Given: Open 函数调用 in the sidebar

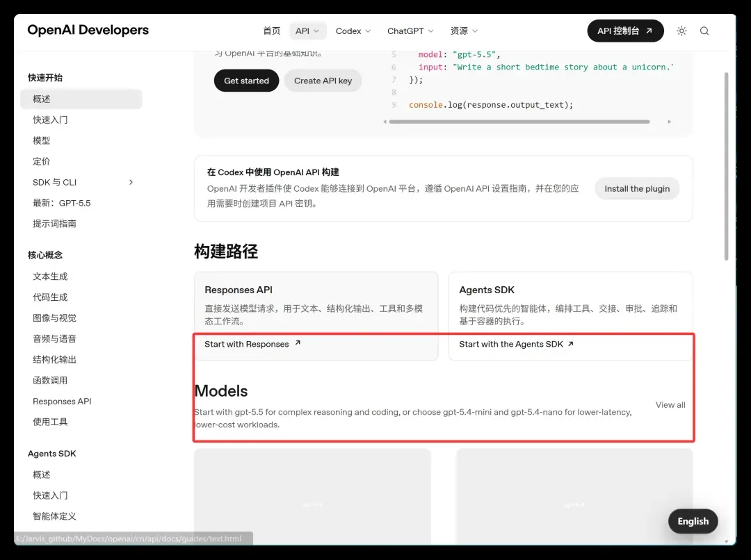Looking at the screenshot, I should point(50,380).
